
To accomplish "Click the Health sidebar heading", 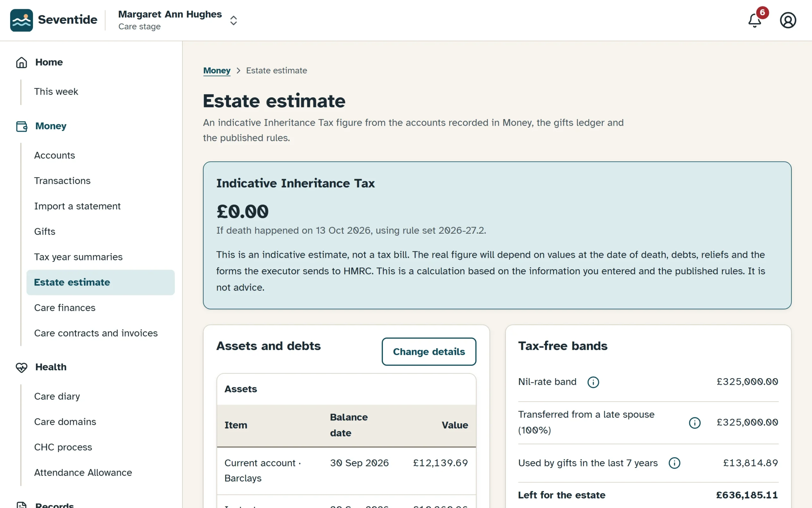I will [x=51, y=367].
